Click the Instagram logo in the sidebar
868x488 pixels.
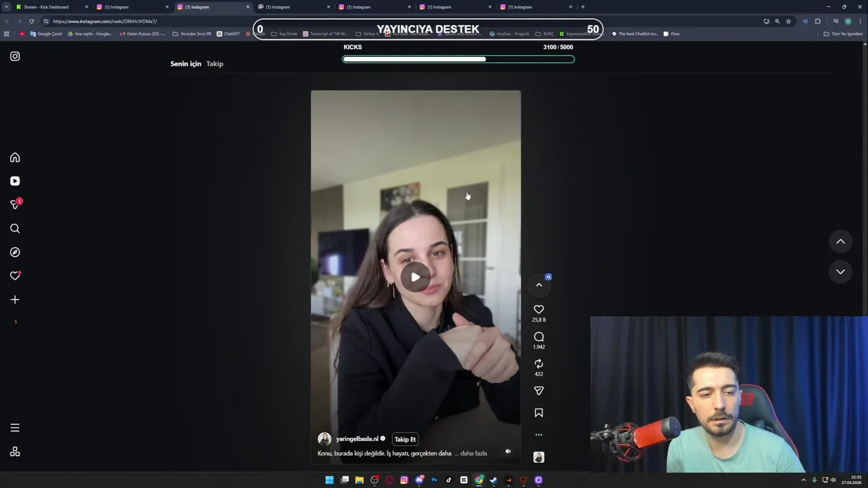(x=15, y=56)
